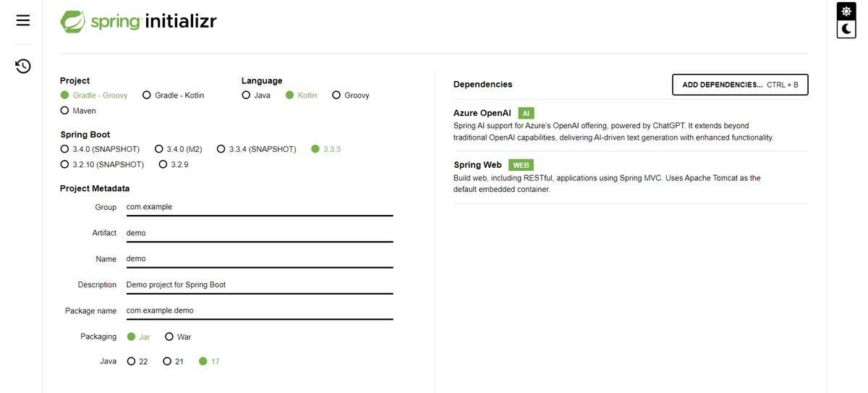Image resolution: width=868 pixels, height=393 pixels.
Task: Select Spring Boot 3.2.9
Action: pos(174,164)
